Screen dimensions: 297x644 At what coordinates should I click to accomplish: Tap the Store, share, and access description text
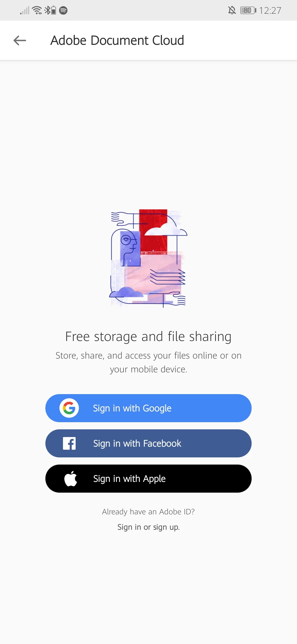point(148,362)
